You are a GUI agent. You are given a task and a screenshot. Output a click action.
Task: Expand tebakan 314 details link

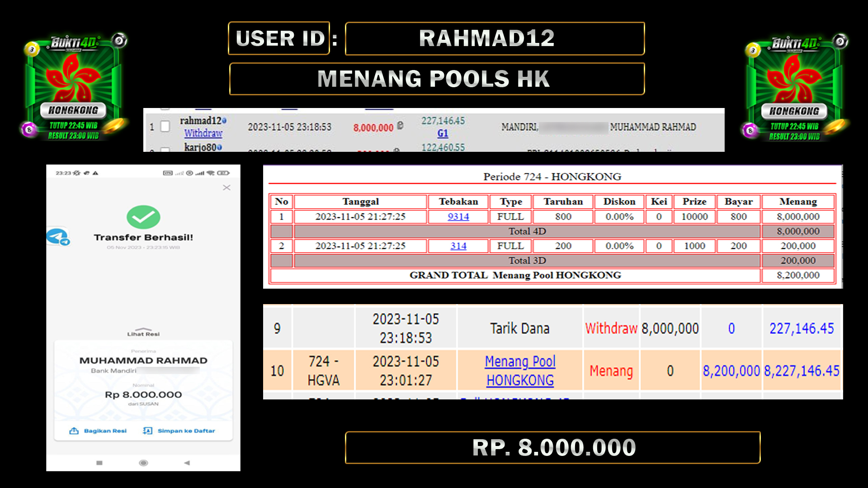pyautogui.click(x=458, y=245)
